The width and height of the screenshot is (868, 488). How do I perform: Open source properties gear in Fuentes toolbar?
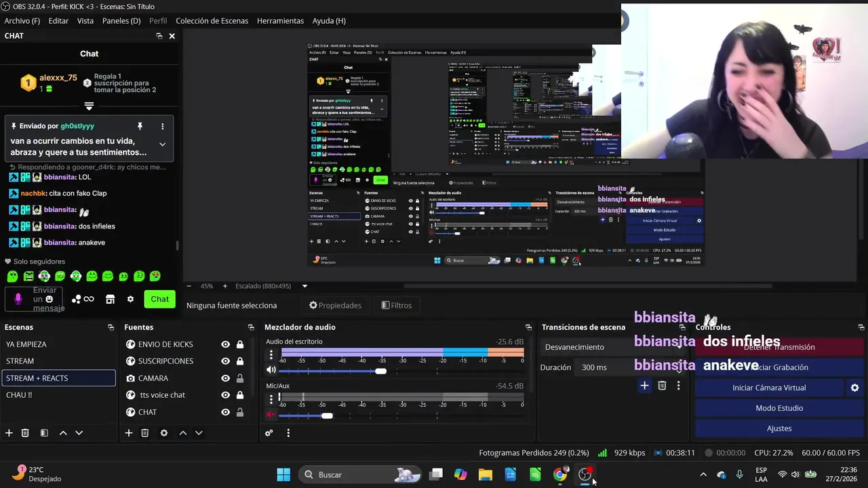[x=163, y=433]
